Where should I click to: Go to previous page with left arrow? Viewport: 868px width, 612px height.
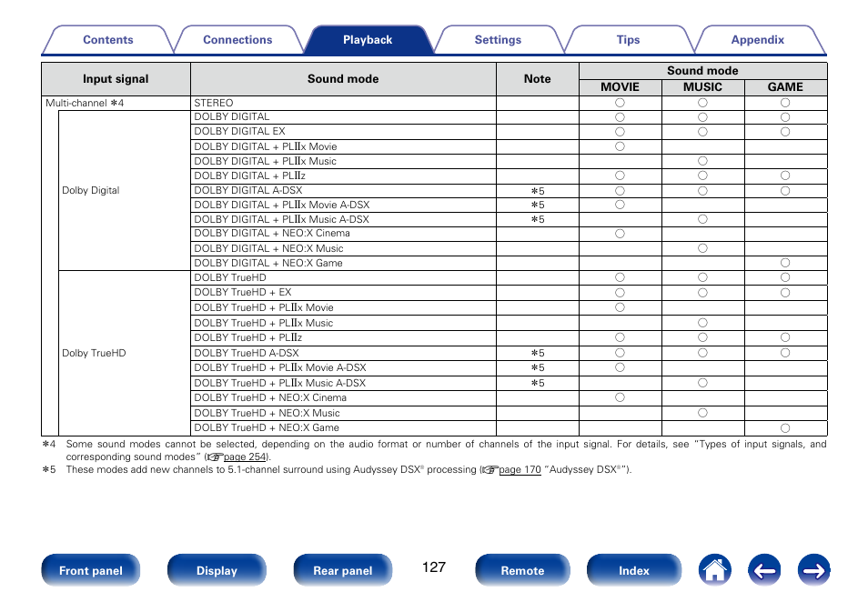pos(764,570)
